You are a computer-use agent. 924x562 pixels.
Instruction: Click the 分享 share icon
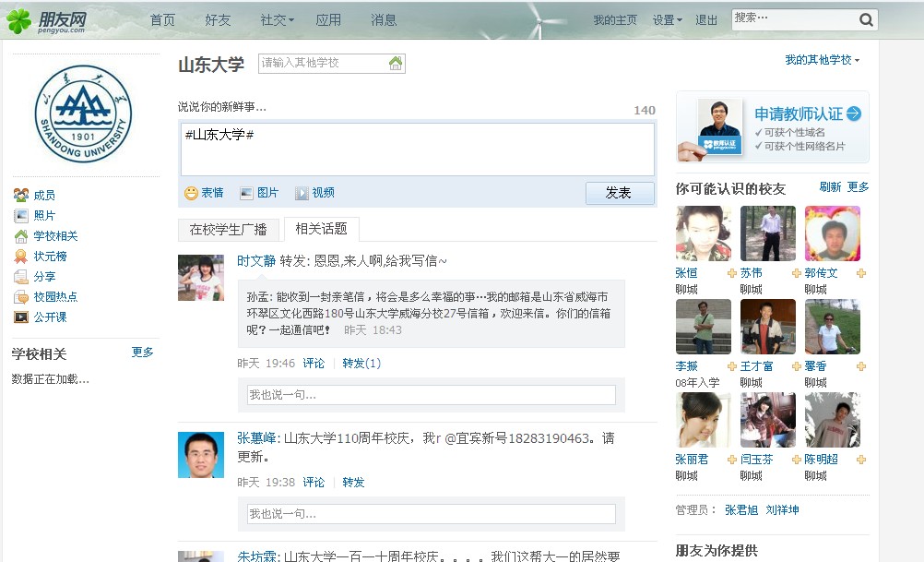20,277
